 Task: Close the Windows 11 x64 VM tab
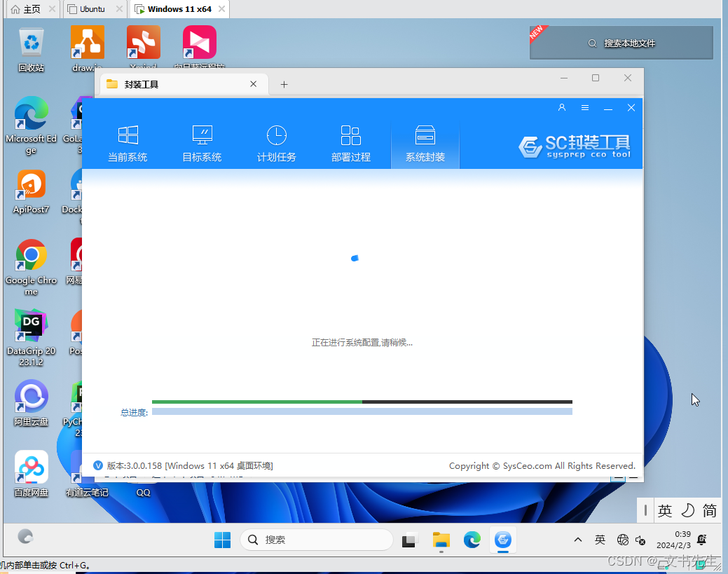point(222,9)
